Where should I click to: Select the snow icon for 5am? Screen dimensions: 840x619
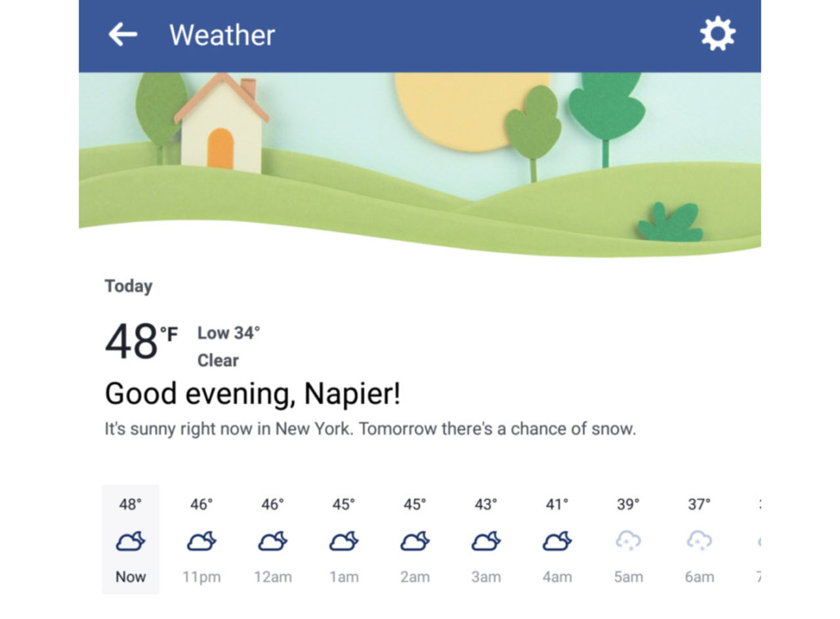[x=628, y=540]
